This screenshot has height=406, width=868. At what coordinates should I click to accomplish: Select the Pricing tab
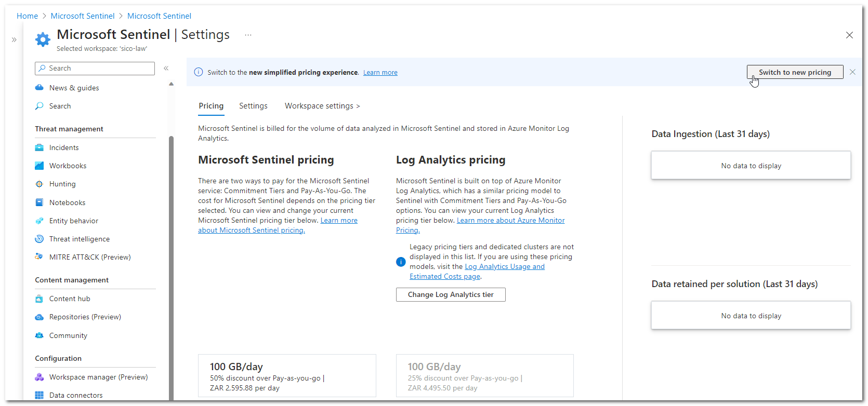click(x=211, y=106)
